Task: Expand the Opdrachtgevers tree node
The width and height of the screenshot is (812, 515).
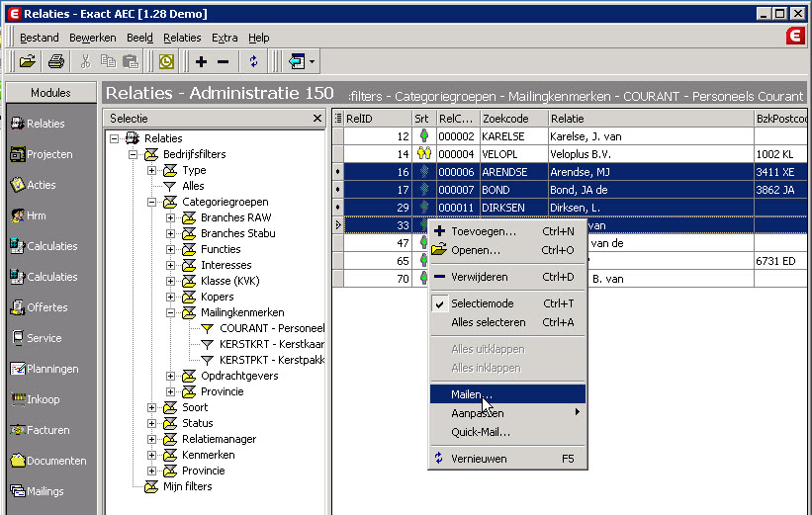Action: 170,376
